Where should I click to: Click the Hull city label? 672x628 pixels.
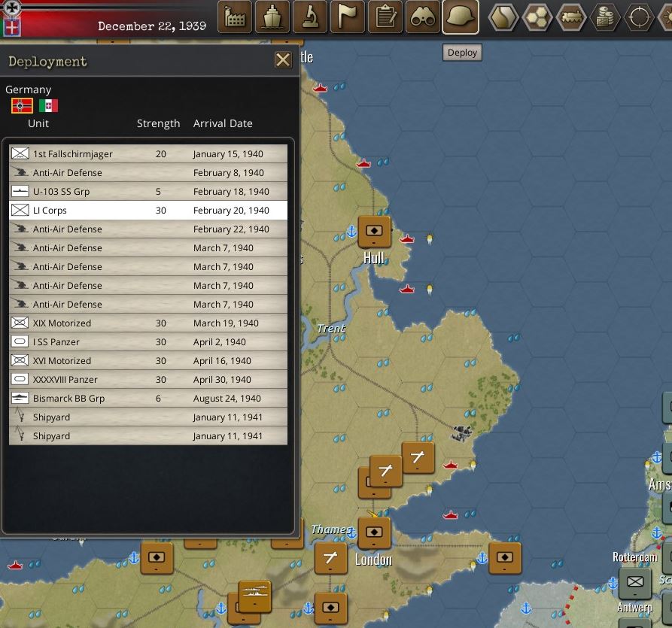[374, 258]
